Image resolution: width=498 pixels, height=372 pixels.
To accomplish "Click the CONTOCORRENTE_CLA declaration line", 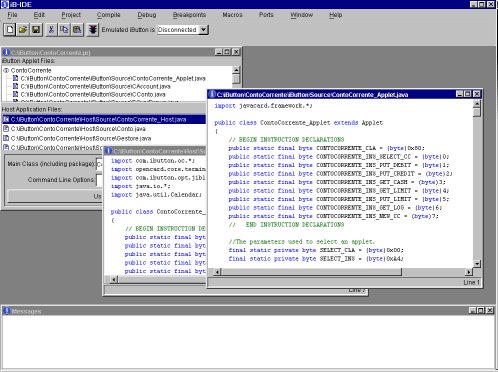I will 326,148.
